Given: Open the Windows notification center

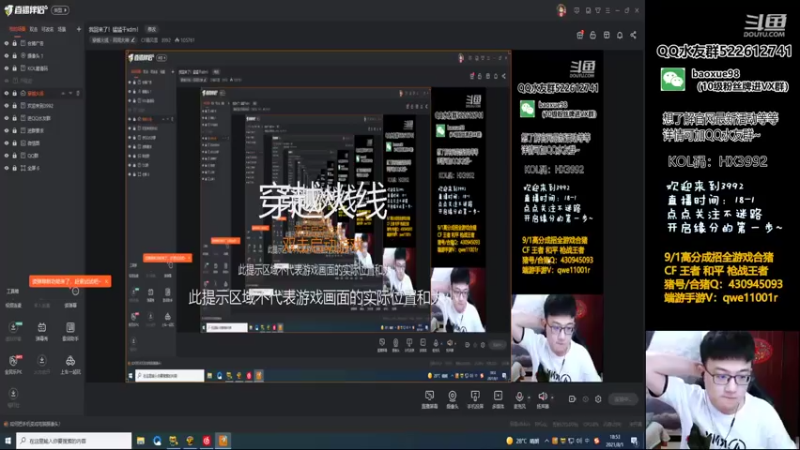Looking at the screenshot, I should pos(634,441).
